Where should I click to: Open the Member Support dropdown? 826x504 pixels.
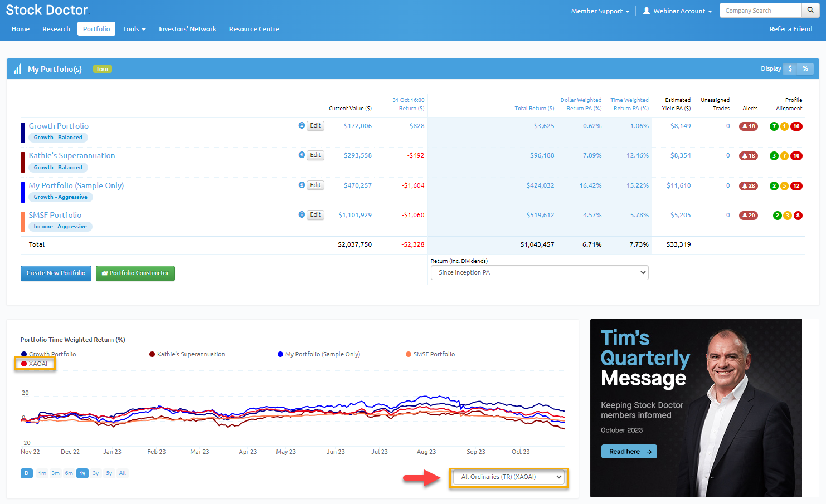click(600, 11)
